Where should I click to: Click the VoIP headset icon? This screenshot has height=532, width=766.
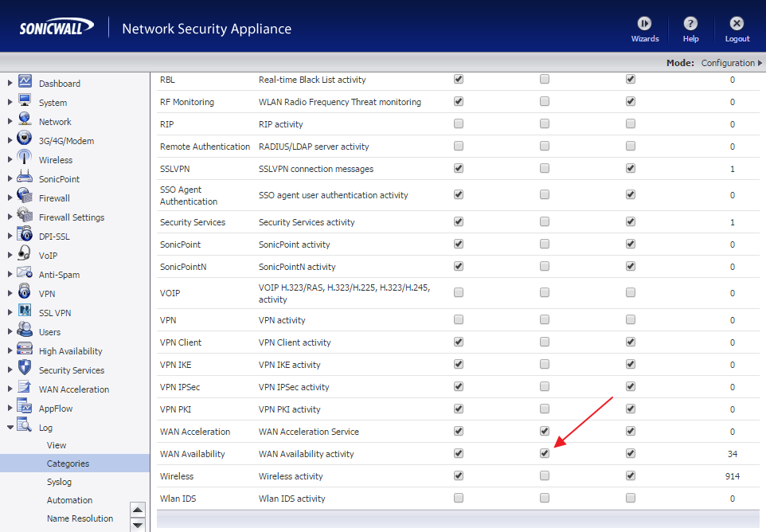[24, 252]
